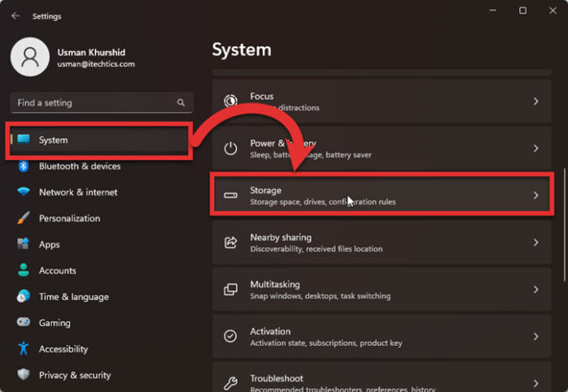Maximize the Settings window
Viewport: 568px width, 392px height.
523,11
